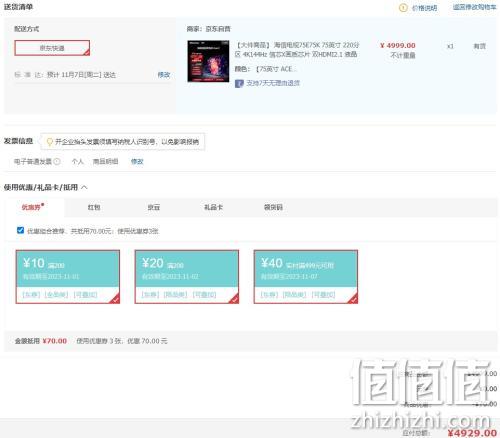
Task: Click 修改 in invoice info row
Action: click(137, 162)
